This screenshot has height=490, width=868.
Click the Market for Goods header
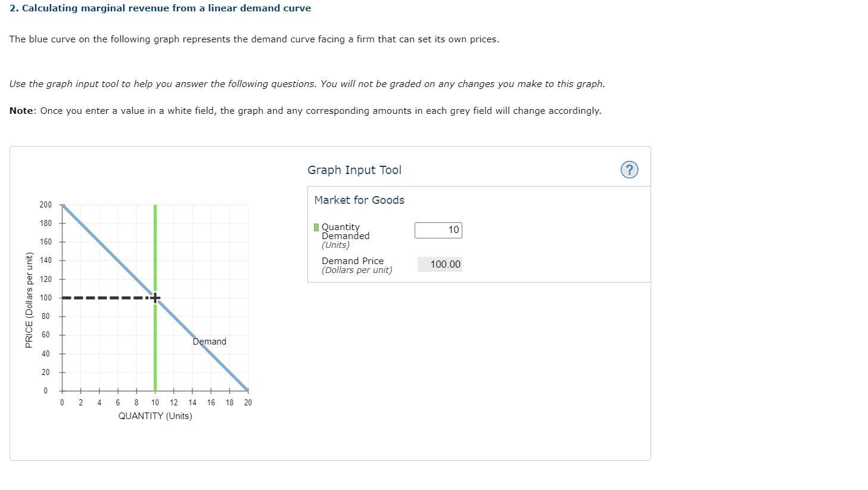click(359, 200)
